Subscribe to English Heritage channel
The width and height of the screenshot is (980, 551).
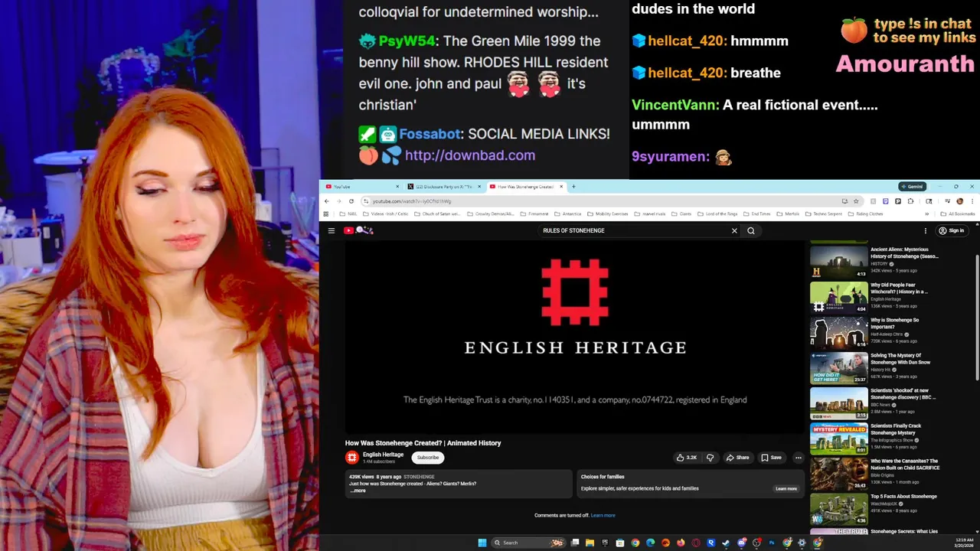[428, 458]
